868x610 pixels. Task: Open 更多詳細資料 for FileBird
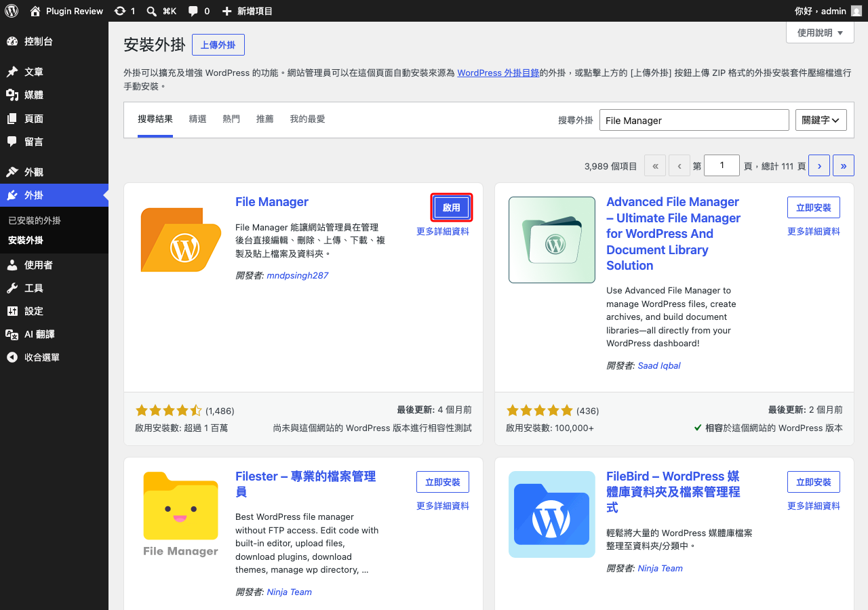[x=814, y=506]
